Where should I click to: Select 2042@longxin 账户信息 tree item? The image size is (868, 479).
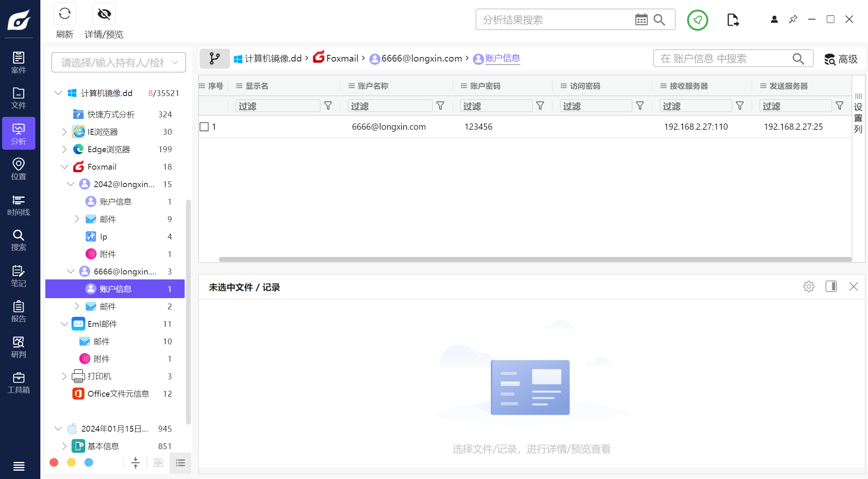point(116,202)
